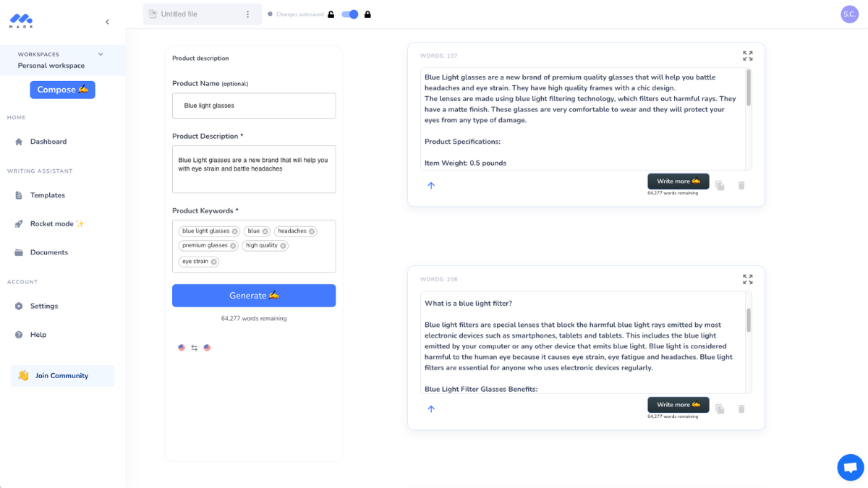Viewport: 868px width, 488px height.
Task: Expand the 258-word result card fullscreen
Action: [x=748, y=279]
